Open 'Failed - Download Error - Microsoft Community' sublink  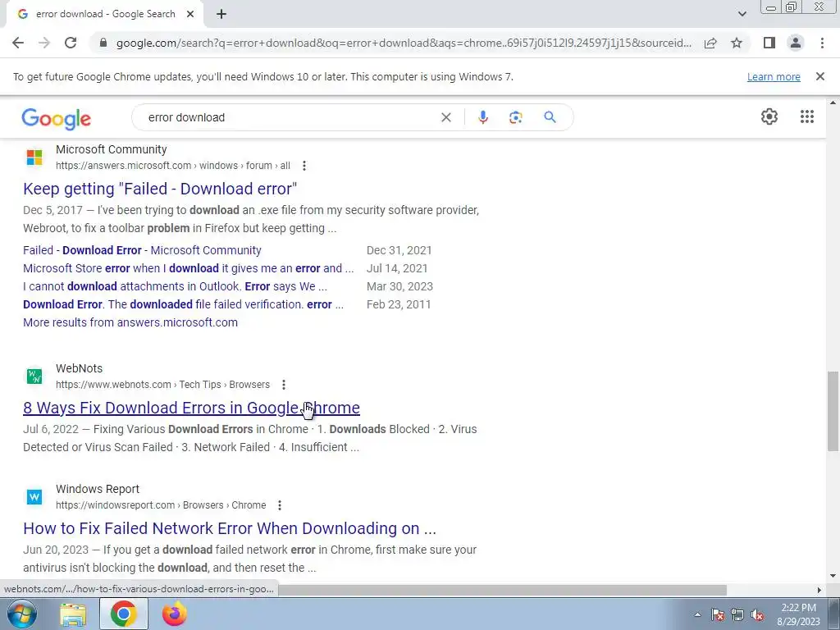click(x=142, y=250)
